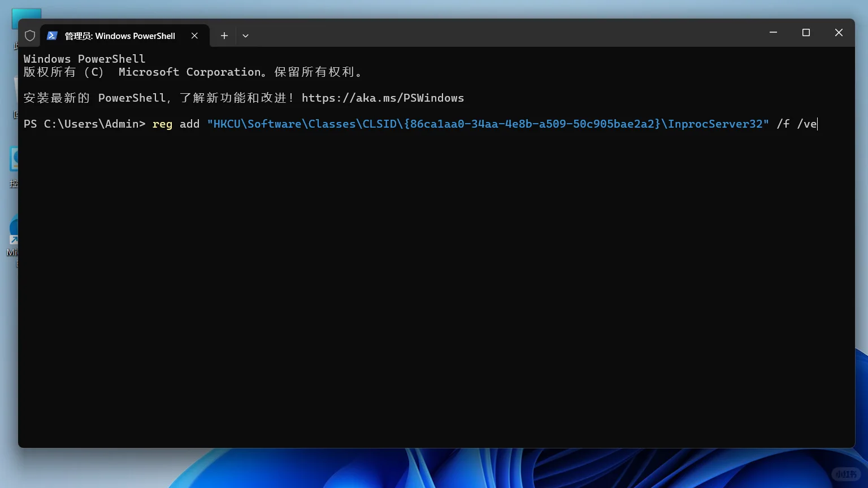Close the Windows PowerShell tab
Screen dimensions: 868x488
194,35
